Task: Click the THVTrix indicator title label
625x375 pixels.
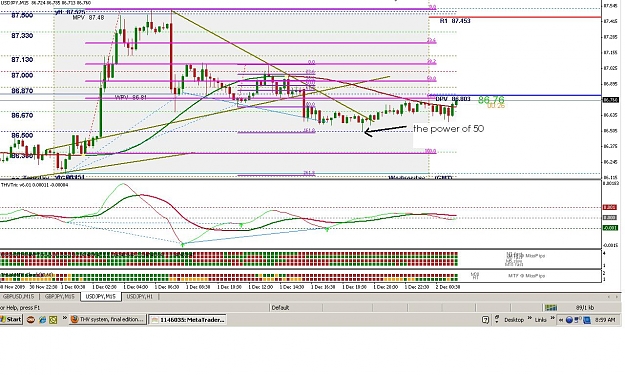Action: [x=34, y=185]
